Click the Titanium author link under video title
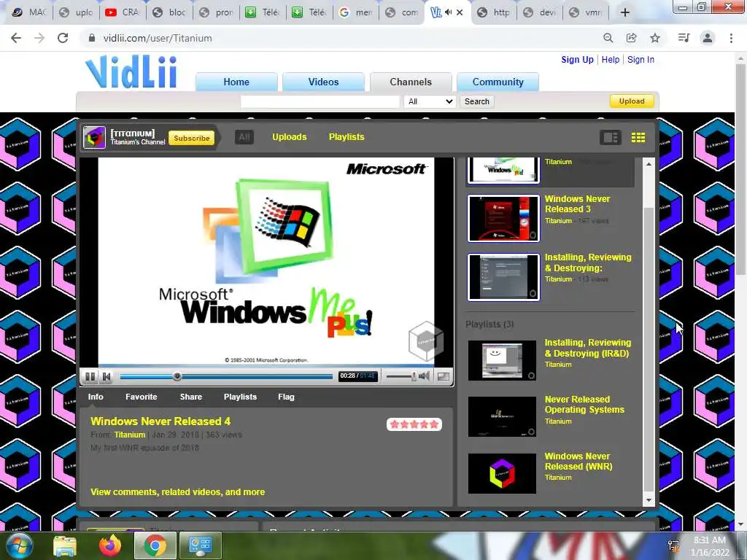 pos(130,435)
